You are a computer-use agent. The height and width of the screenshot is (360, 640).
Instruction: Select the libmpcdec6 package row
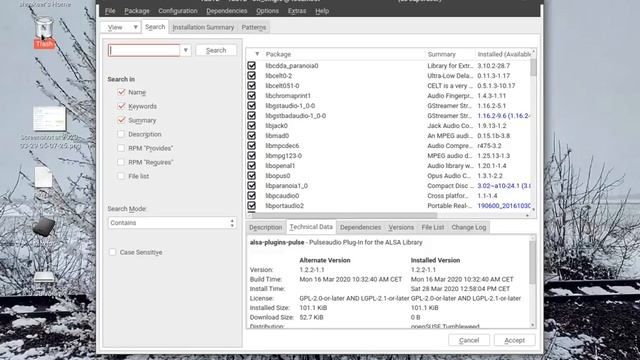[388, 146]
